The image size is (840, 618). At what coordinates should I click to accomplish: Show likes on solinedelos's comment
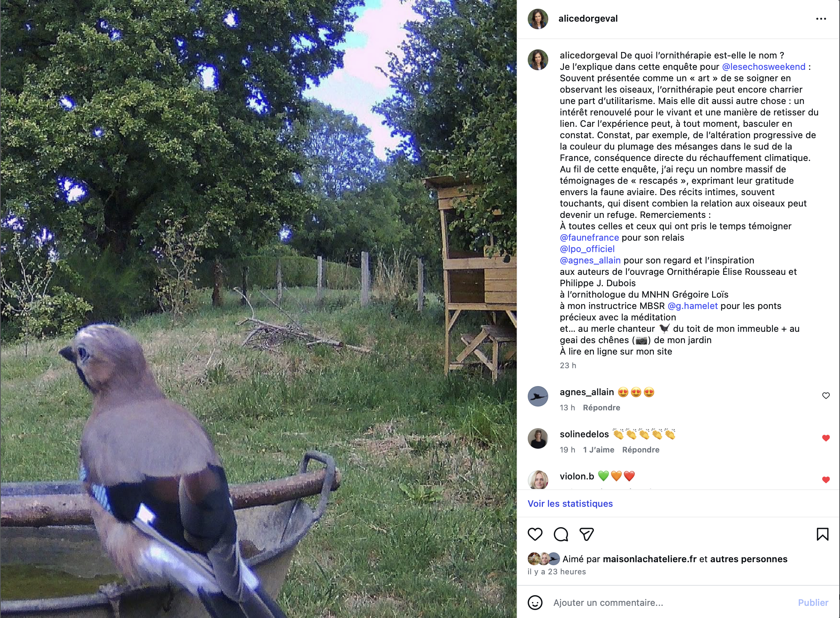(x=599, y=449)
